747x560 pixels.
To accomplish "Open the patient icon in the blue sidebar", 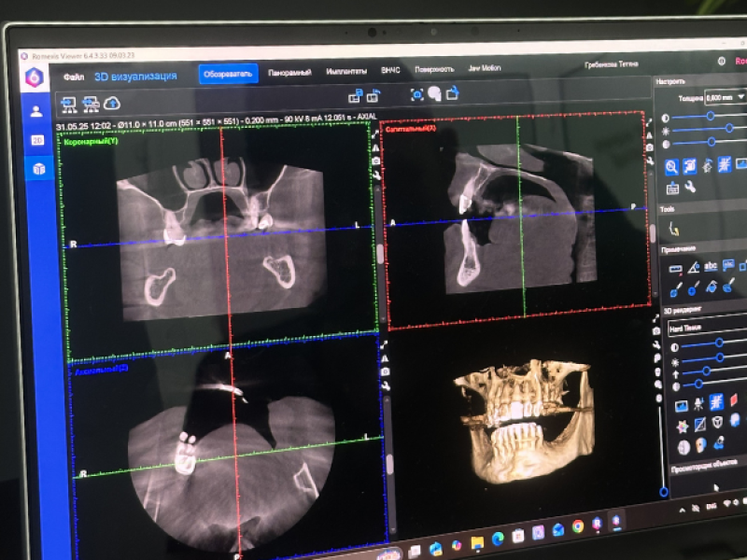I will pos(36,111).
